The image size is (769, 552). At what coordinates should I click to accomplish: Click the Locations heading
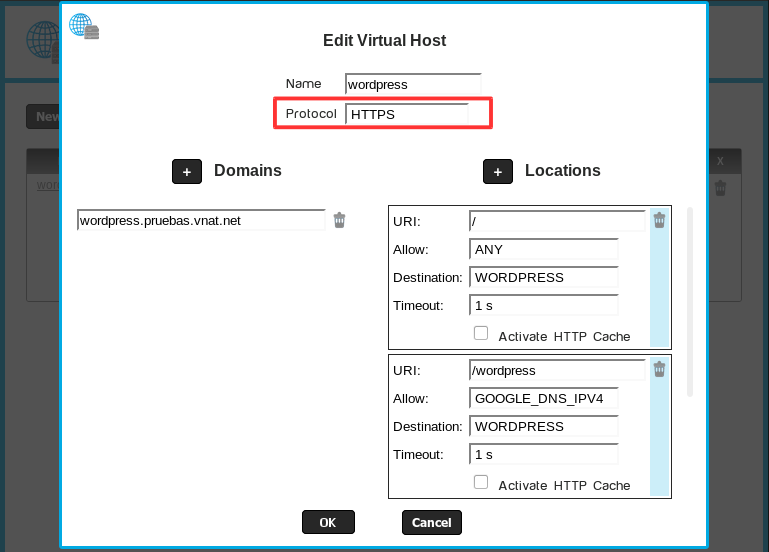coord(563,170)
